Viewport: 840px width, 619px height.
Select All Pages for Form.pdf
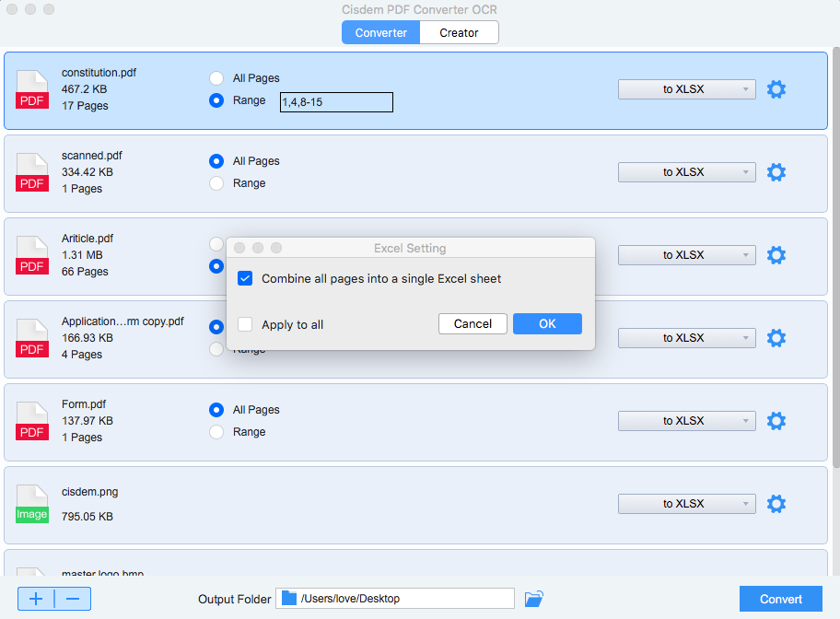[x=216, y=410]
